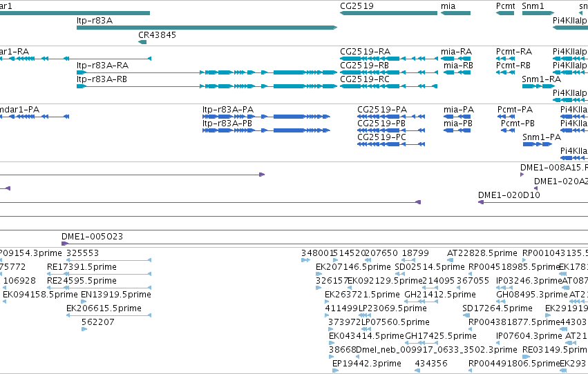Screen dimensions: 588x374
Task: Click the 325553 cDNA alignment
Action: pos(108,260)
